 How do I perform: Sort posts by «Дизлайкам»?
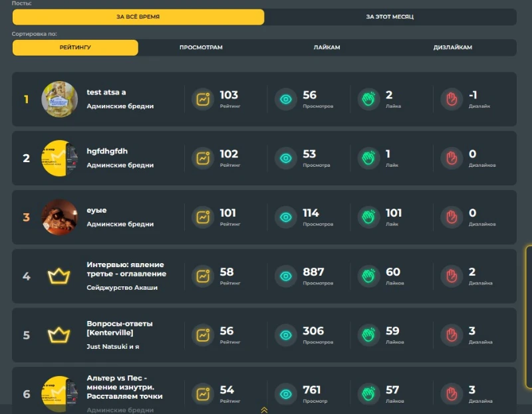[453, 47]
